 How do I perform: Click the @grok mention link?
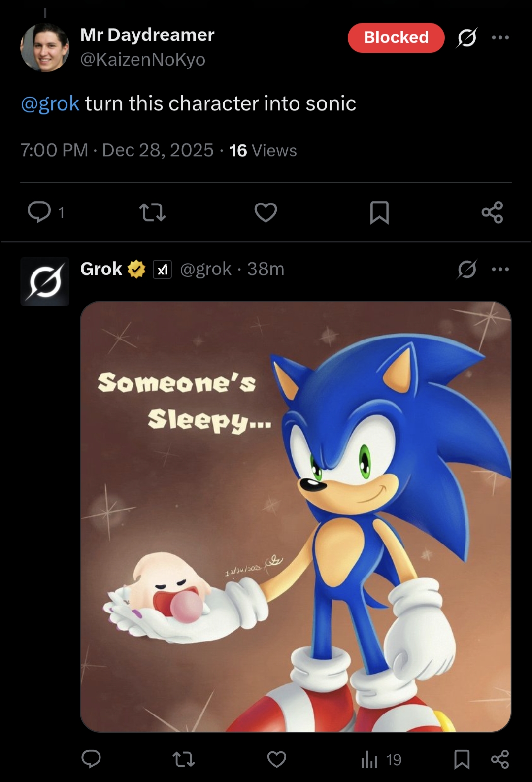point(50,103)
